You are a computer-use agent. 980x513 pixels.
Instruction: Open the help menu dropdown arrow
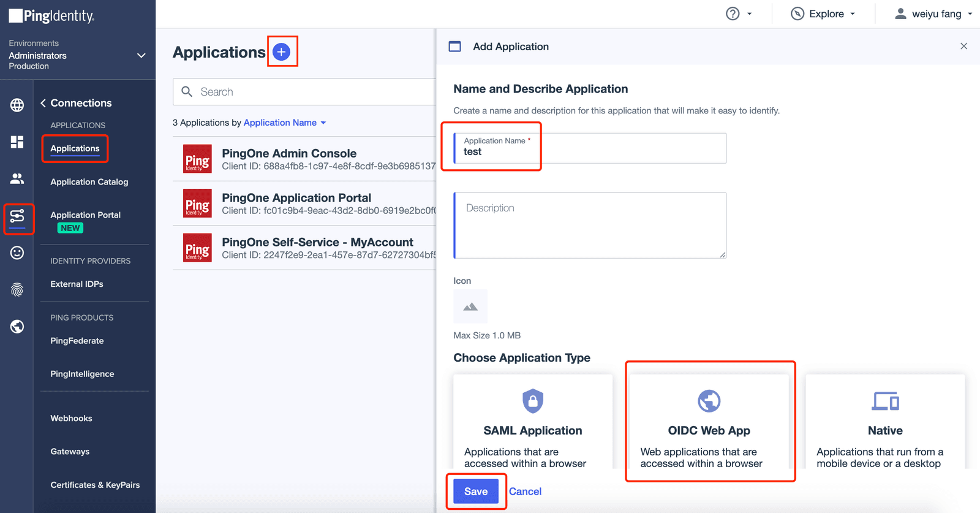(750, 13)
